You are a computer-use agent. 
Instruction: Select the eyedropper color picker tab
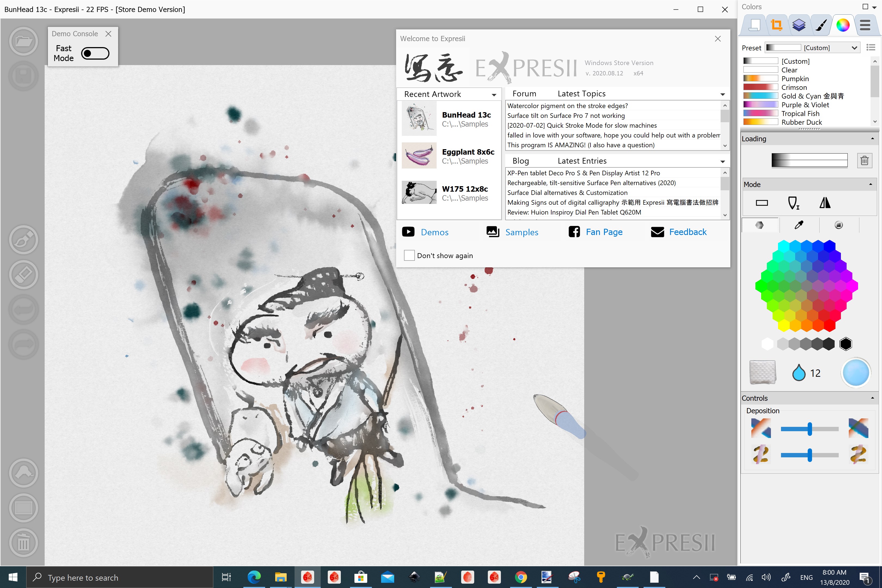pos(799,225)
